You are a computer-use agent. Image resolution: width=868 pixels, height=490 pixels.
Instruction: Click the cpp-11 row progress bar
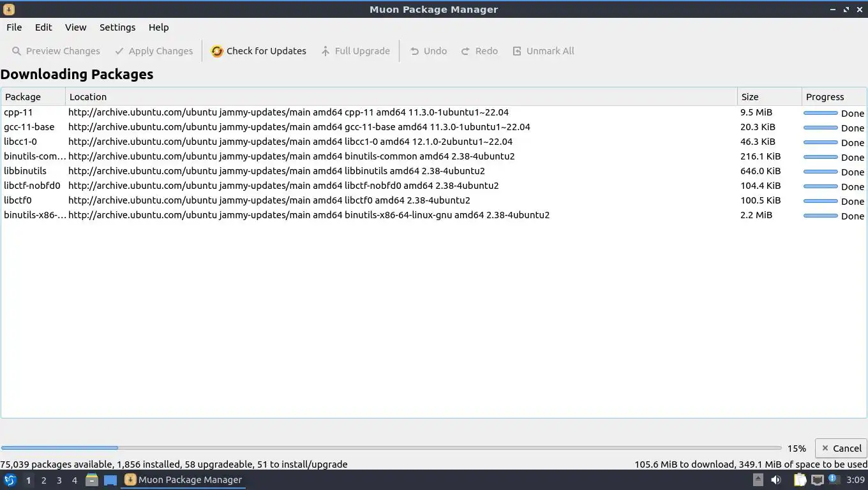[x=820, y=113]
